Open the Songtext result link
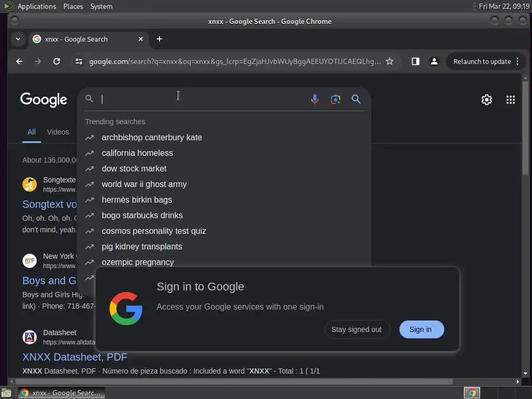Screen dimensions: 532x399 [x=49, y=204]
